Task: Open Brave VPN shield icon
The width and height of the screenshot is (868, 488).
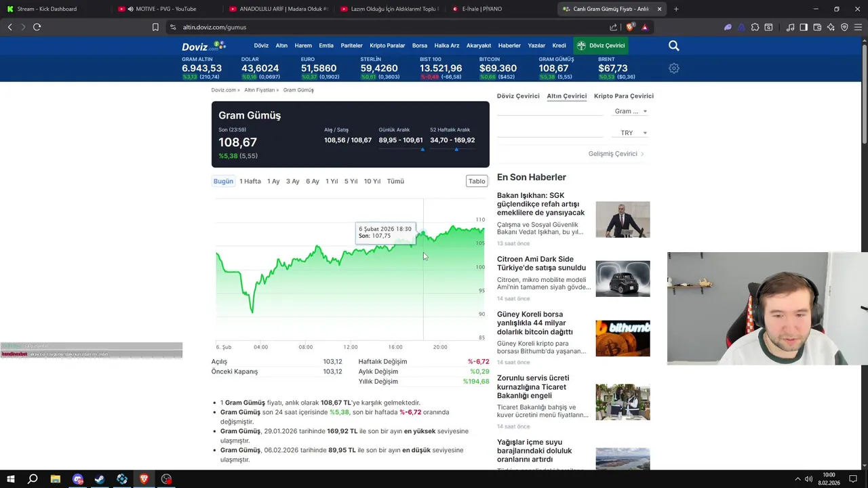Action: tap(844, 27)
